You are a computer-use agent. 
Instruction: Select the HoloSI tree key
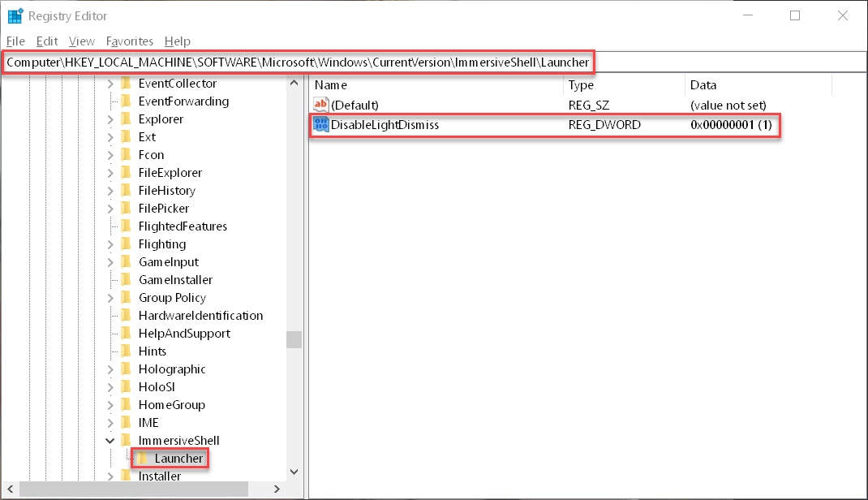click(157, 387)
